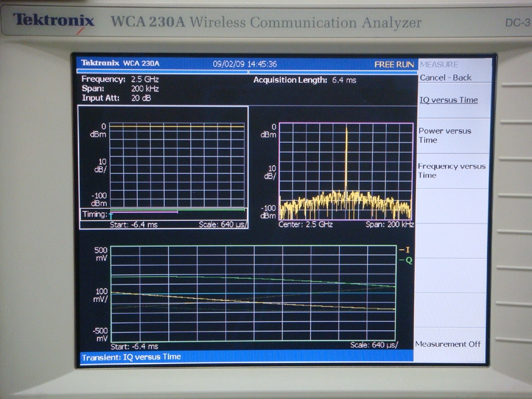The width and height of the screenshot is (532, 399).
Task: Click the 100 mV/ scale label
Action: [x=101, y=295]
